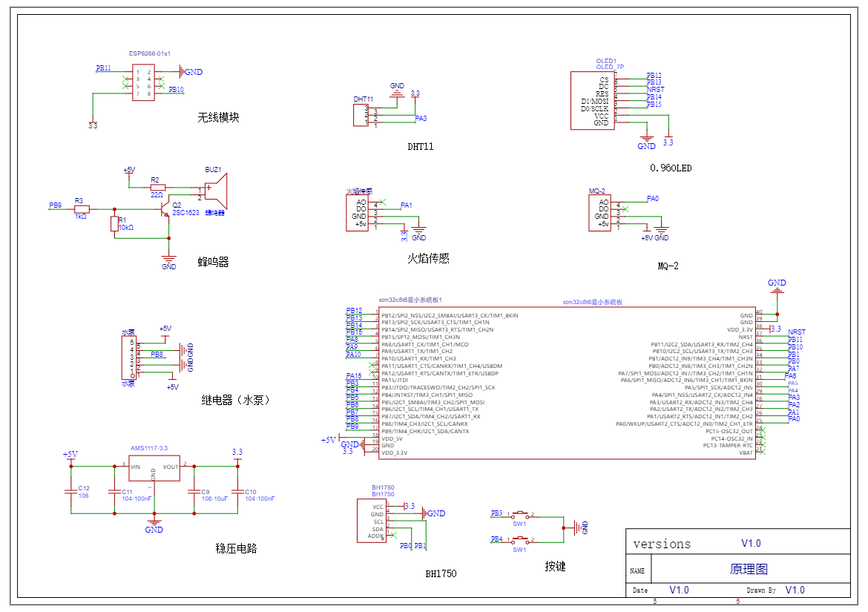
Task: Click the +5V label on the regulator input
Action: (x=70, y=454)
